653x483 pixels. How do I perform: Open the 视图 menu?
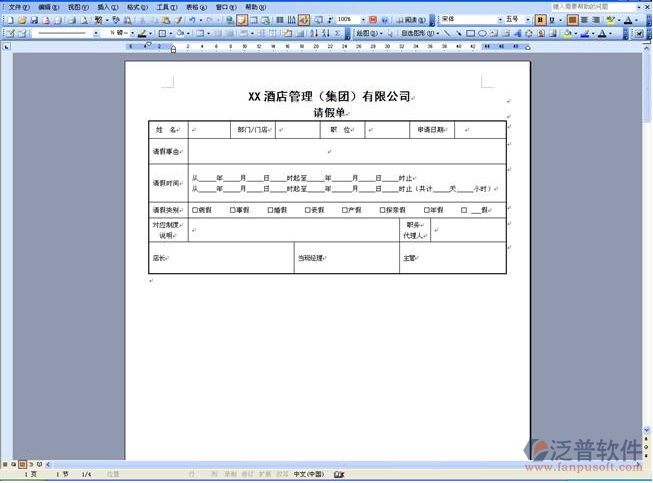(78, 7)
